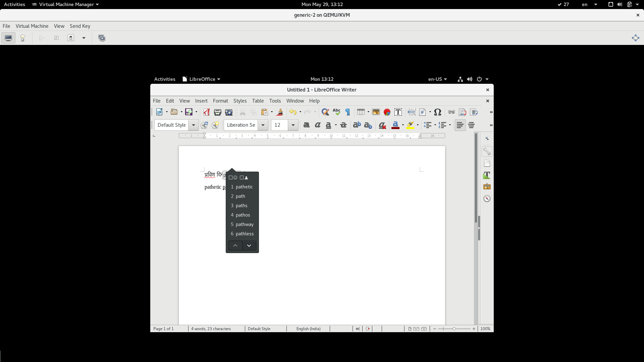Run the Spelling check (Abc) icon

pyautogui.click(x=336, y=112)
